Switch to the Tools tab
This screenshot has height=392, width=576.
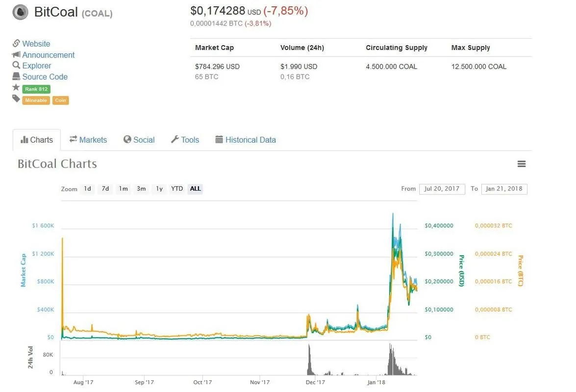pos(185,140)
